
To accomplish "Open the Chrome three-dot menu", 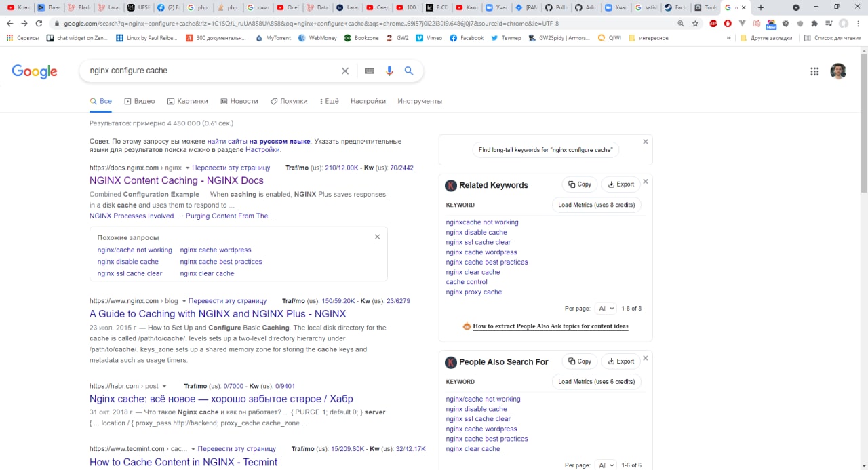I will (858, 23).
